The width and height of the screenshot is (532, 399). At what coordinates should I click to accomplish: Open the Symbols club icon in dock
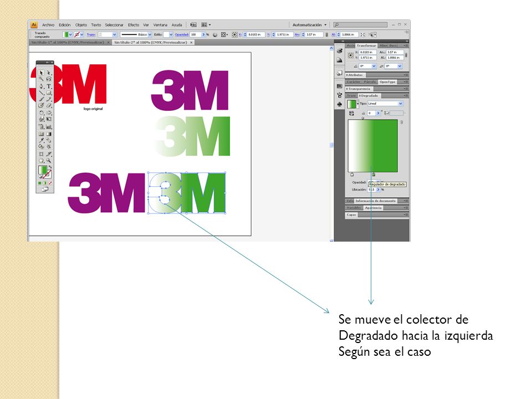[x=340, y=104]
